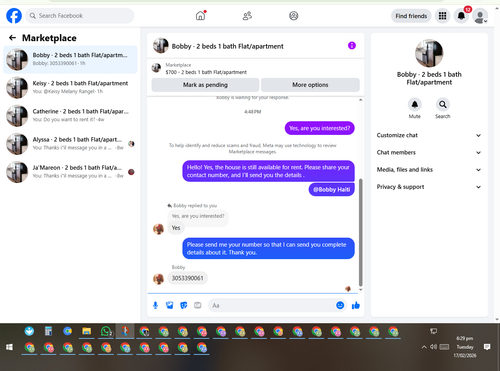This screenshot has width=500, height=371.
Task: Open the profile circle icon in top navigation
Action: [x=294, y=16]
